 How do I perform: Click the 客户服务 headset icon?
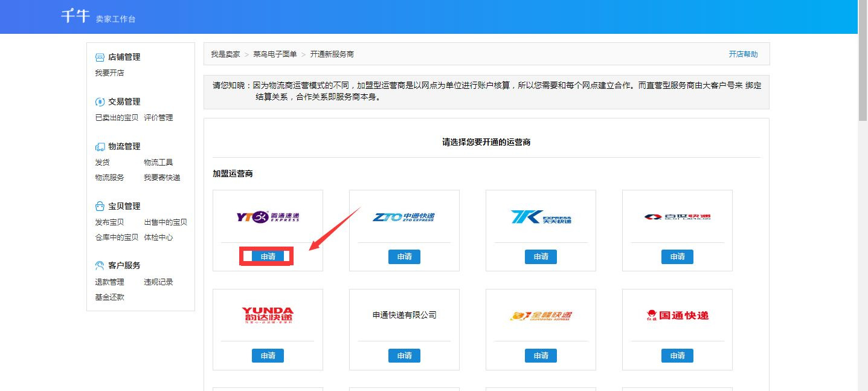click(x=98, y=265)
